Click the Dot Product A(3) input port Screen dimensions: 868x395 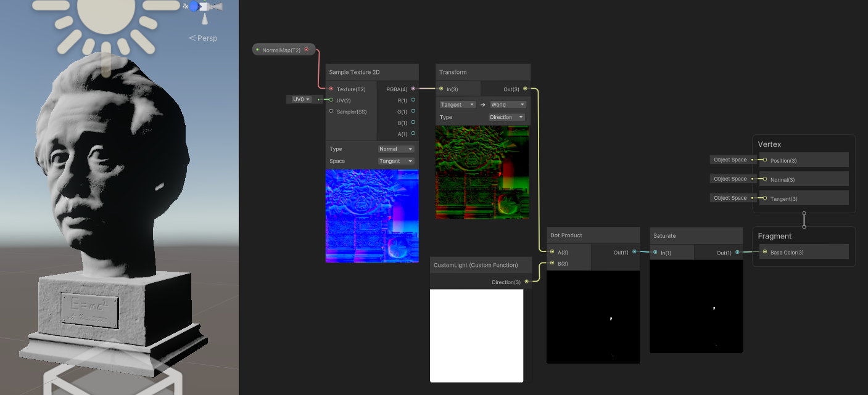552,251
